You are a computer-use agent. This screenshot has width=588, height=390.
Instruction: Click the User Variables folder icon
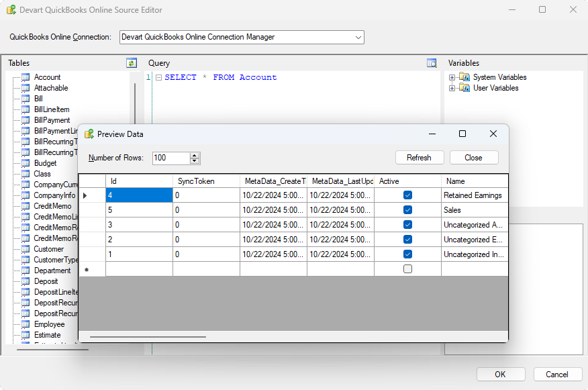464,88
